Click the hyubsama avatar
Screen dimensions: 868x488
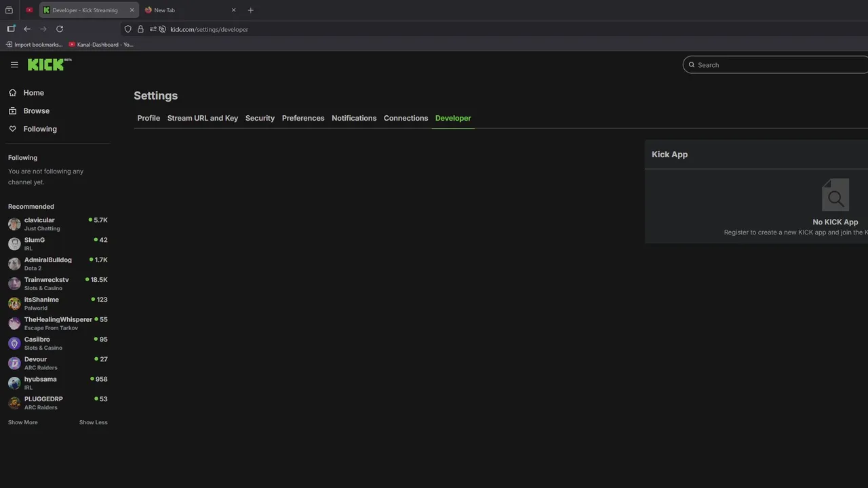point(14,384)
